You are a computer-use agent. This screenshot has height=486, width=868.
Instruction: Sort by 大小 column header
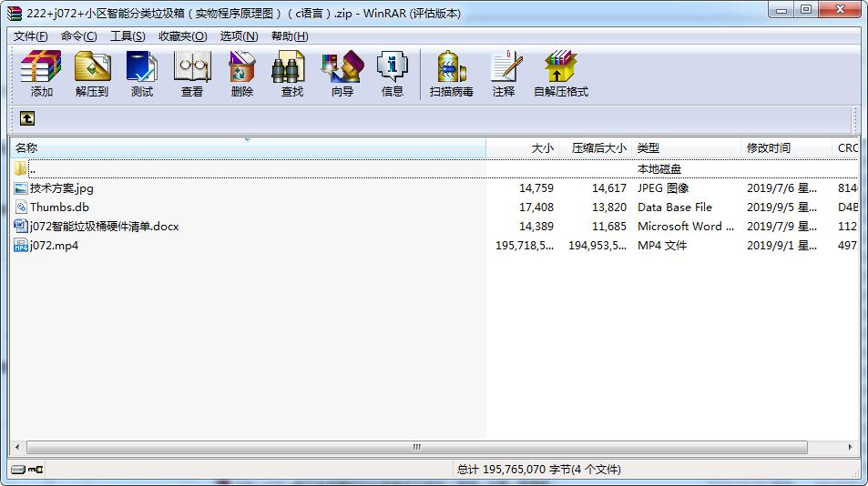[522, 148]
